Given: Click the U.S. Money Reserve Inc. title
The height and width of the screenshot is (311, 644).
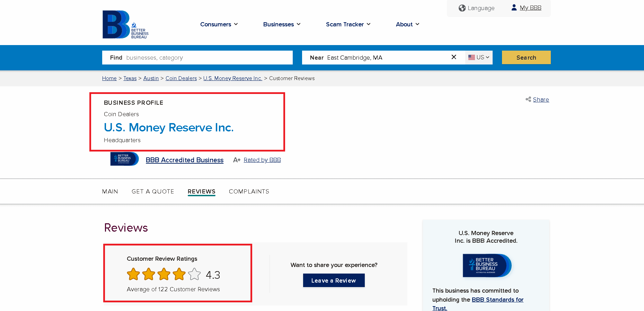Looking at the screenshot, I should pos(169,128).
